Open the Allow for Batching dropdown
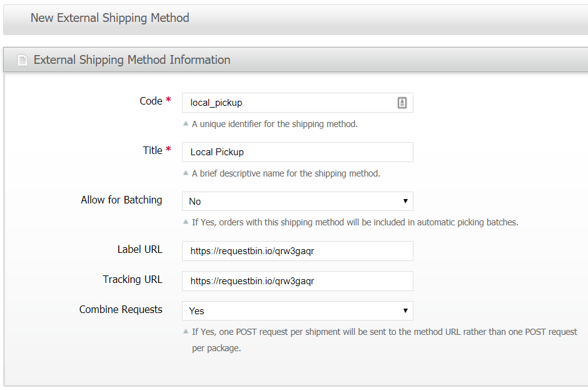 click(298, 201)
